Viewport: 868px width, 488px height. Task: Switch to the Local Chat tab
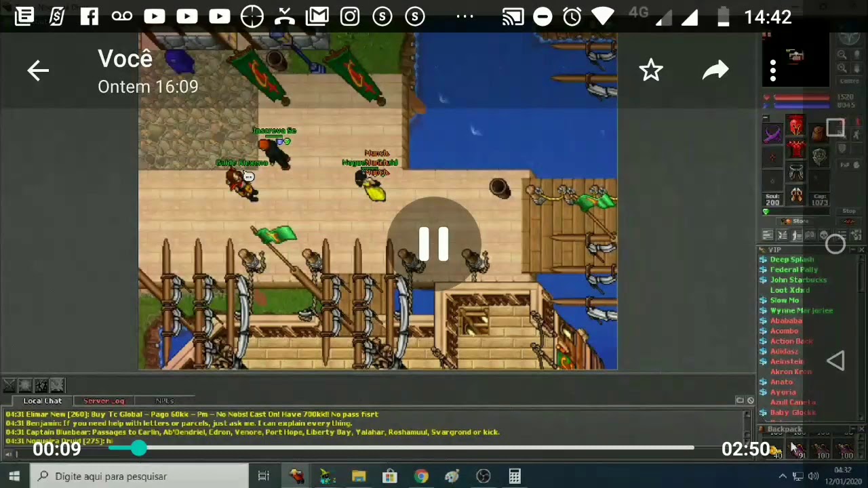coord(42,401)
